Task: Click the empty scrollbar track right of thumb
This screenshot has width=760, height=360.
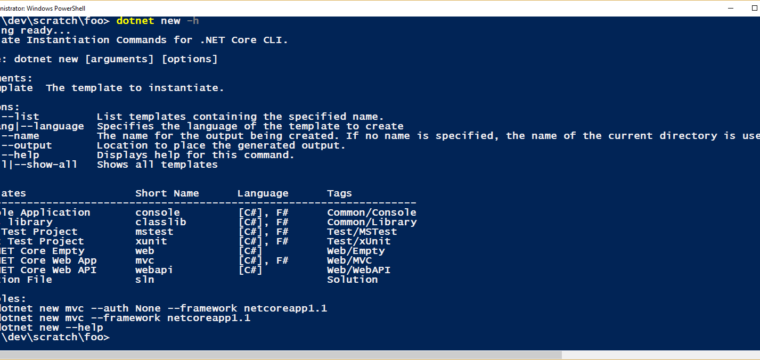Action: [x=661, y=355]
